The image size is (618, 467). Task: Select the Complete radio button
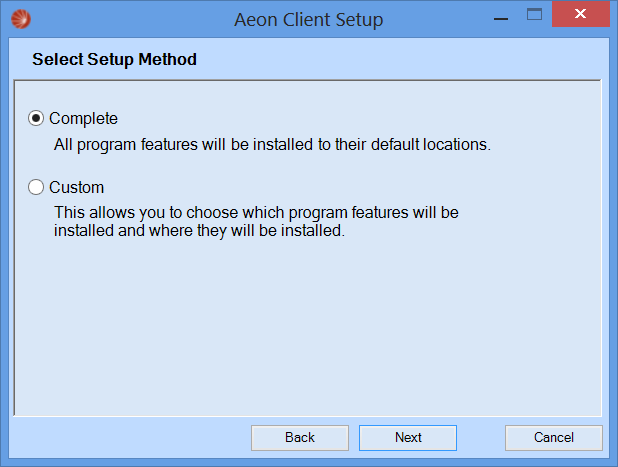click(x=36, y=118)
